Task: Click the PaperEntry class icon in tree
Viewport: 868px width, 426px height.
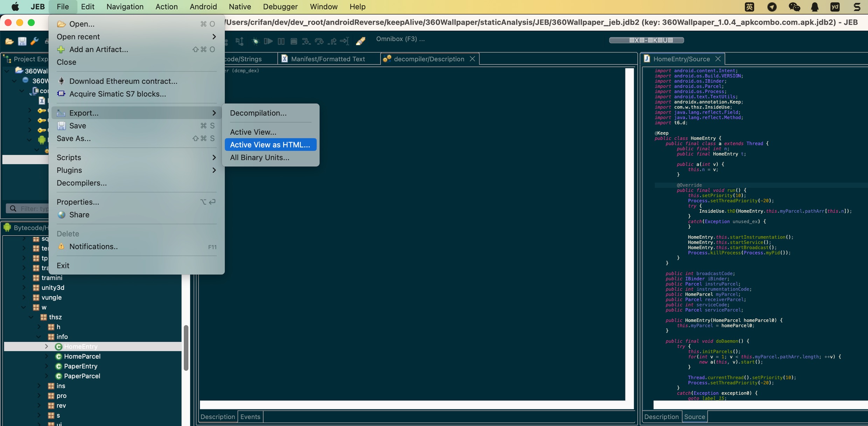Action: pos(58,366)
